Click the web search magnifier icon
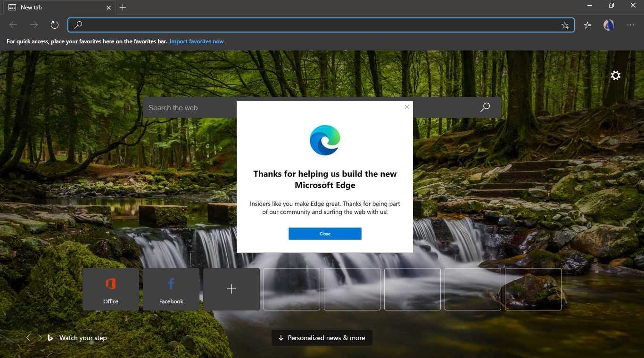 click(x=485, y=107)
